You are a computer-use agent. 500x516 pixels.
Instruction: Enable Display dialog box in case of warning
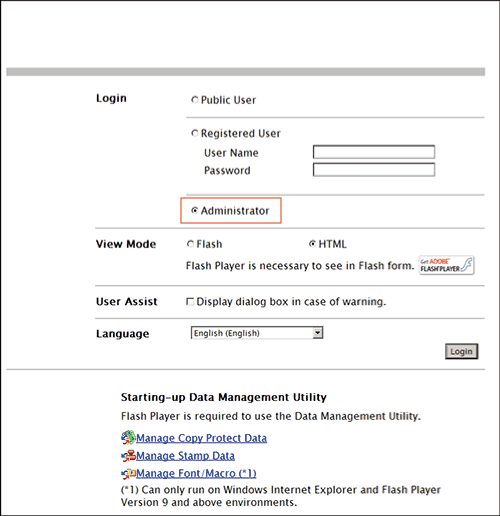[190, 302]
